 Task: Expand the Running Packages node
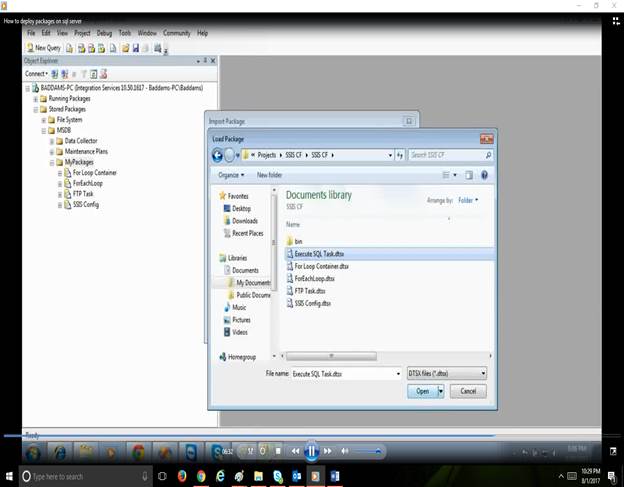35,99
